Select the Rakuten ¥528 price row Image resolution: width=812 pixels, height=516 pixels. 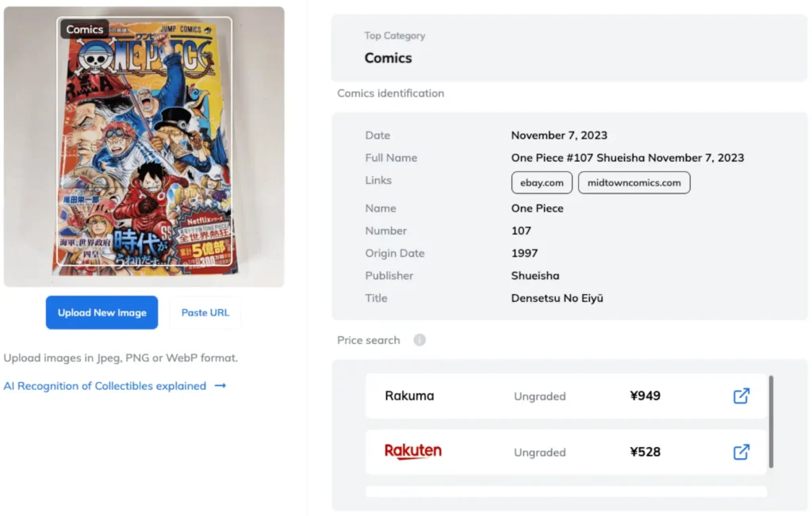565,452
